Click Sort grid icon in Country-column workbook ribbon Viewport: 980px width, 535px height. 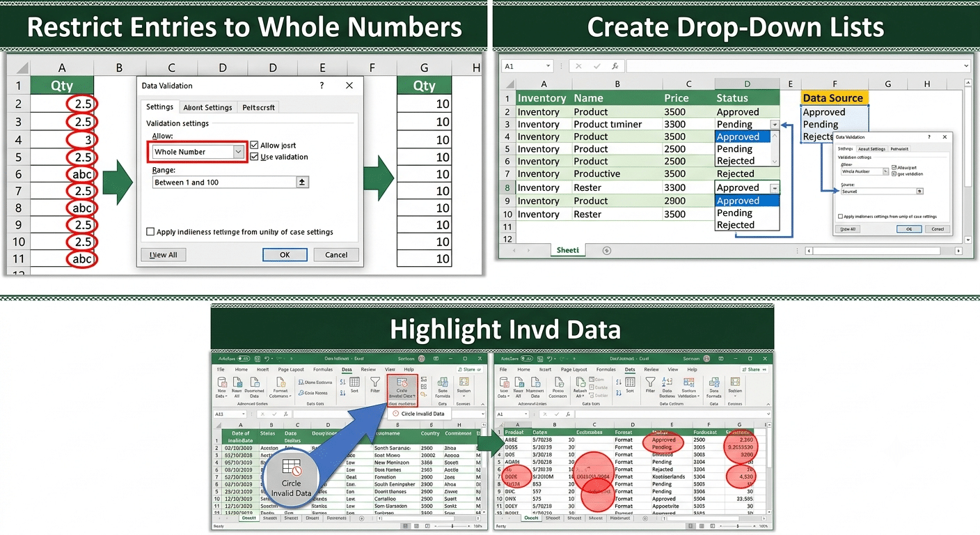click(354, 382)
